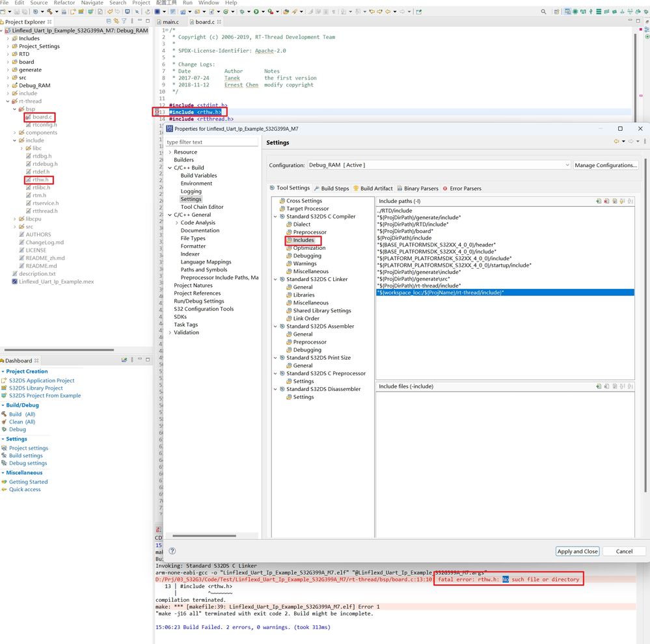This screenshot has height=644, width=650.
Task: Collapse the Standard S32DS C Compiler node
Action: [275, 216]
